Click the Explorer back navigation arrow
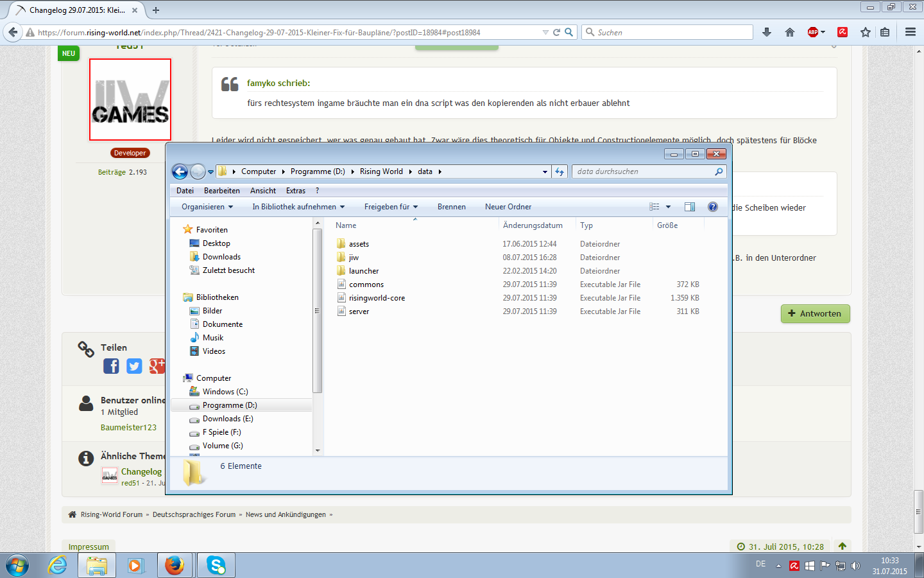 point(180,171)
